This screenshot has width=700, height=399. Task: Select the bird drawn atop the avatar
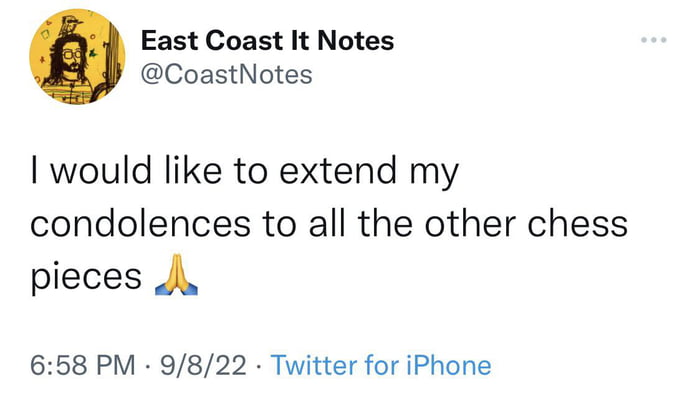tap(70, 25)
